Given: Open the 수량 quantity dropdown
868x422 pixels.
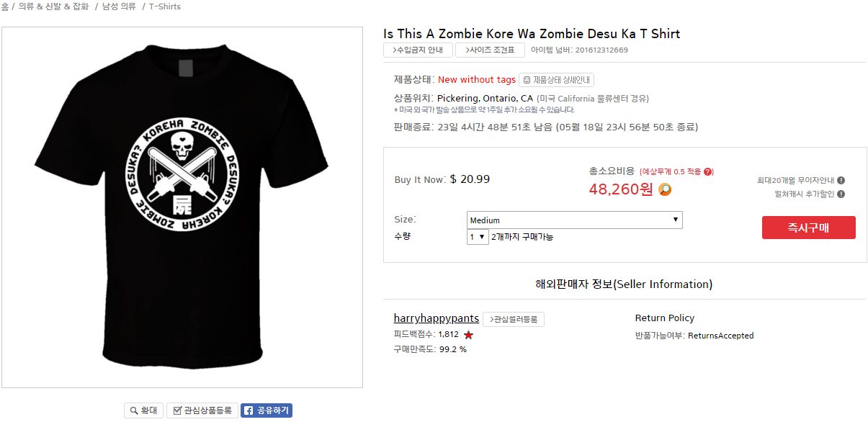Looking at the screenshot, I should pyautogui.click(x=478, y=237).
